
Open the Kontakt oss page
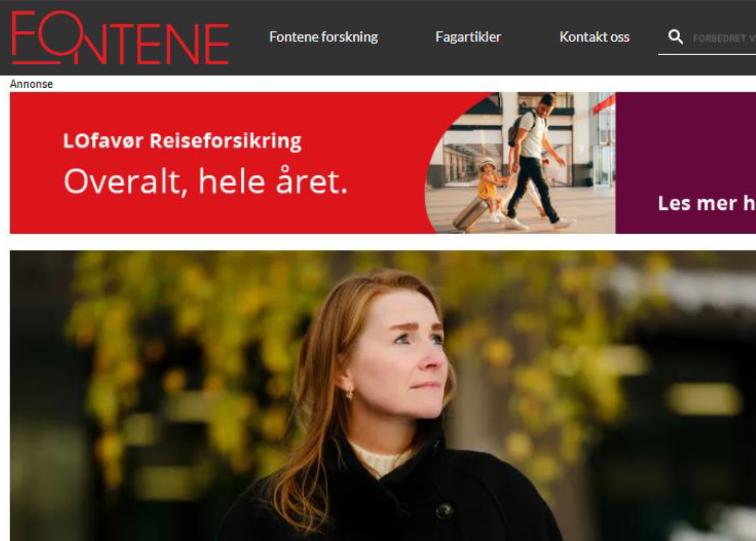[594, 37]
